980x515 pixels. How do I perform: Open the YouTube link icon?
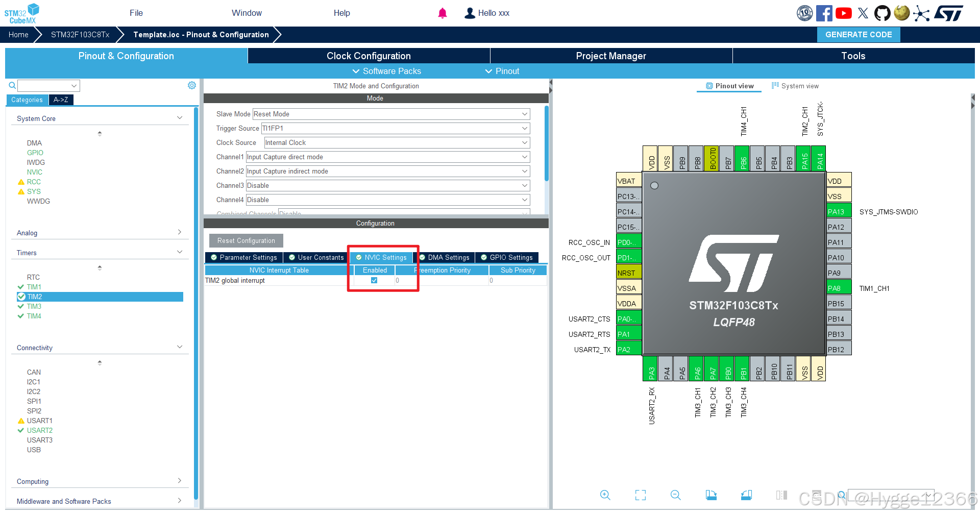[x=843, y=13]
